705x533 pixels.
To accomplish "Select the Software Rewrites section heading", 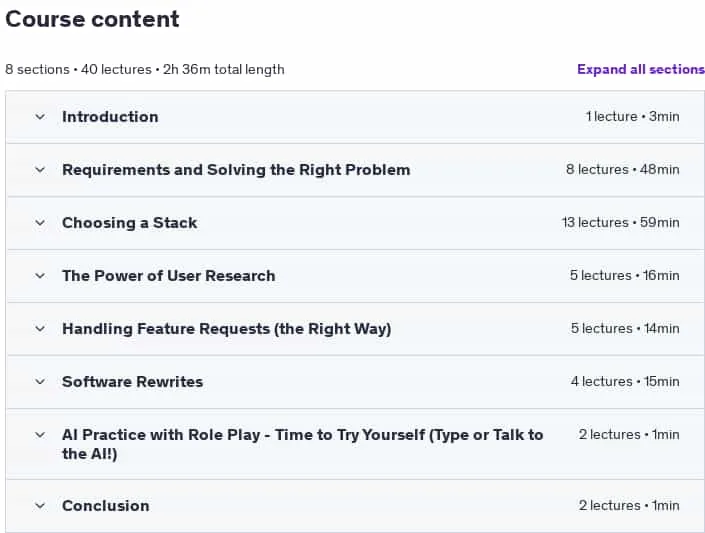I will point(133,382).
